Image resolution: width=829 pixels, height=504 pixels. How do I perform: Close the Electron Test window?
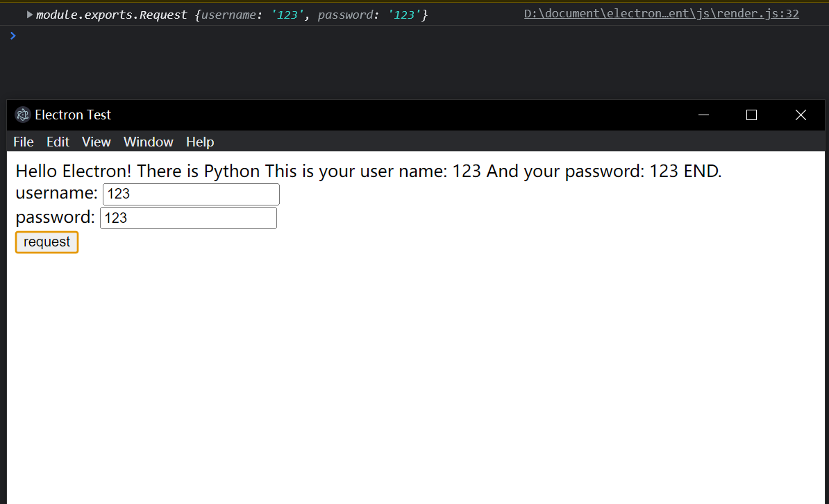(x=801, y=115)
